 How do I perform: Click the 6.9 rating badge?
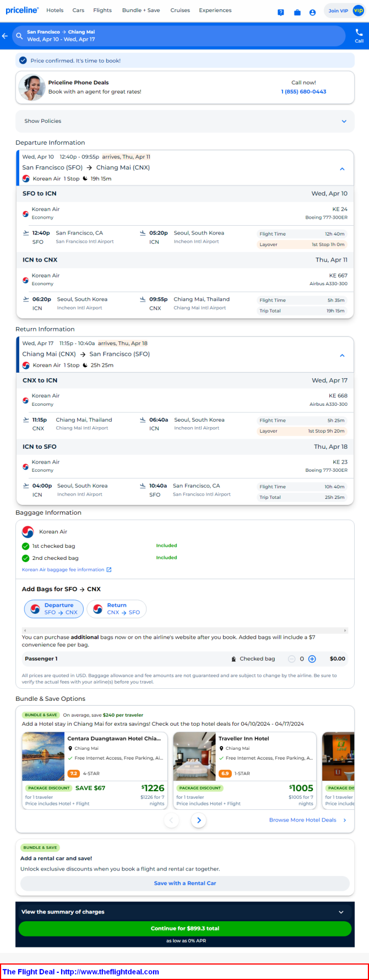tap(225, 774)
